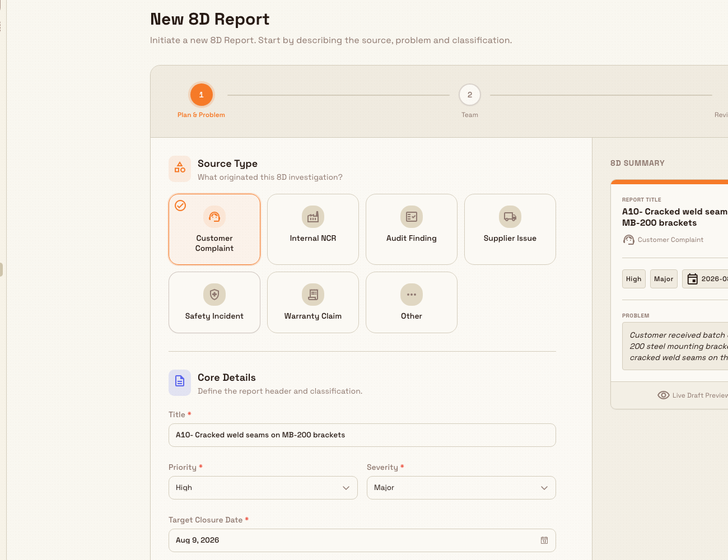The height and width of the screenshot is (560, 728).
Task: Click the Source Type shapes icon
Action: (180, 168)
